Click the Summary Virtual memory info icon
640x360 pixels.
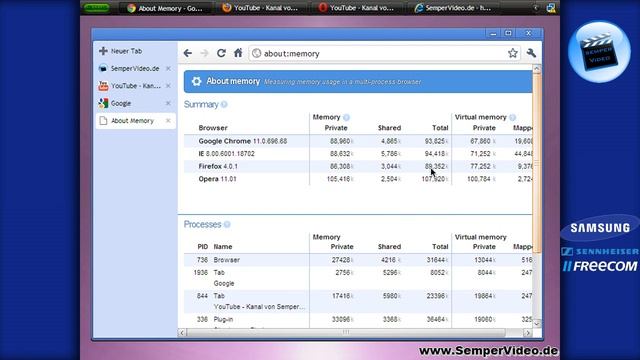click(512, 118)
